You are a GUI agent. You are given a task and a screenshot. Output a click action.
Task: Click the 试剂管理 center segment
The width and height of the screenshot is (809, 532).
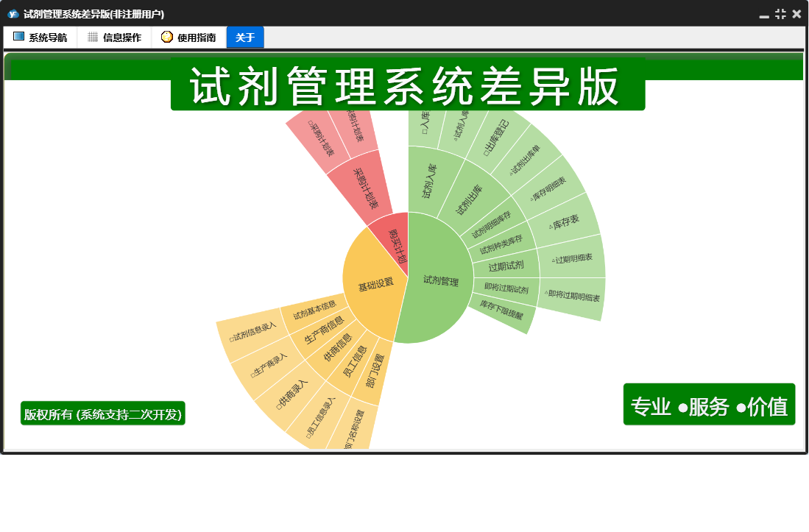(x=440, y=280)
